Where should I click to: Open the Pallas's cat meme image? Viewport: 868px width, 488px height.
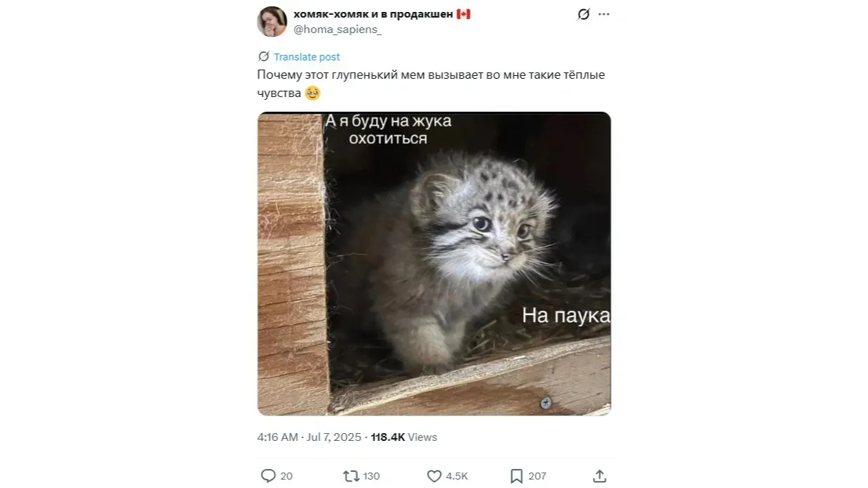point(434,264)
